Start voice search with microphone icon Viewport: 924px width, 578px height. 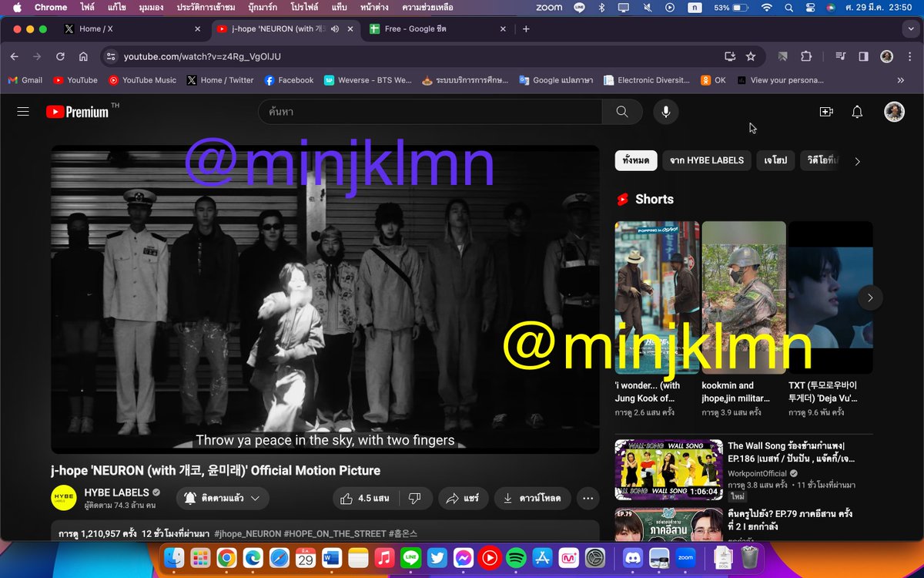coord(666,112)
